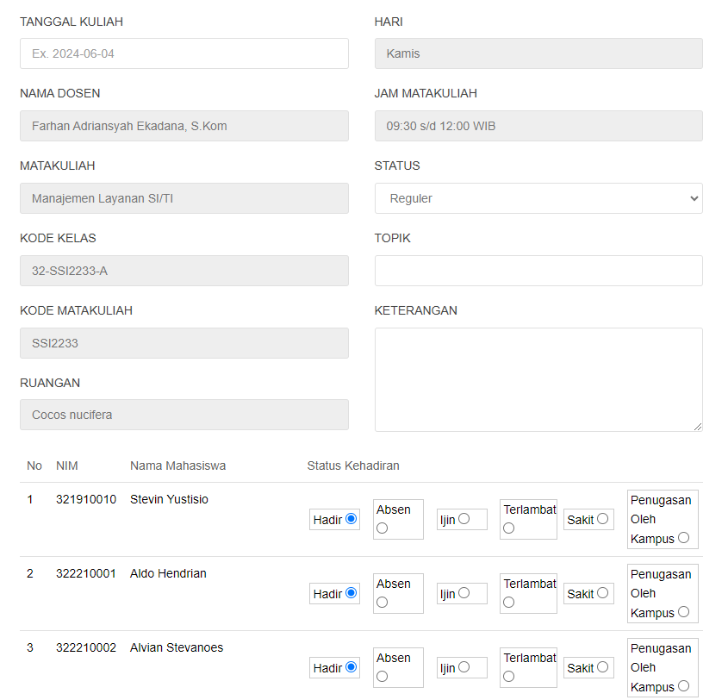Viewport: 728px width, 700px height.
Task: Select Hadir radio for Aldo Hendrian
Action: pos(352,593)
